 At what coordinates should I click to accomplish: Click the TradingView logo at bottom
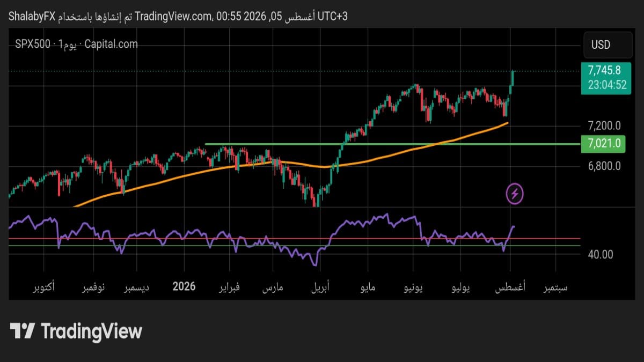pos(76,331)
